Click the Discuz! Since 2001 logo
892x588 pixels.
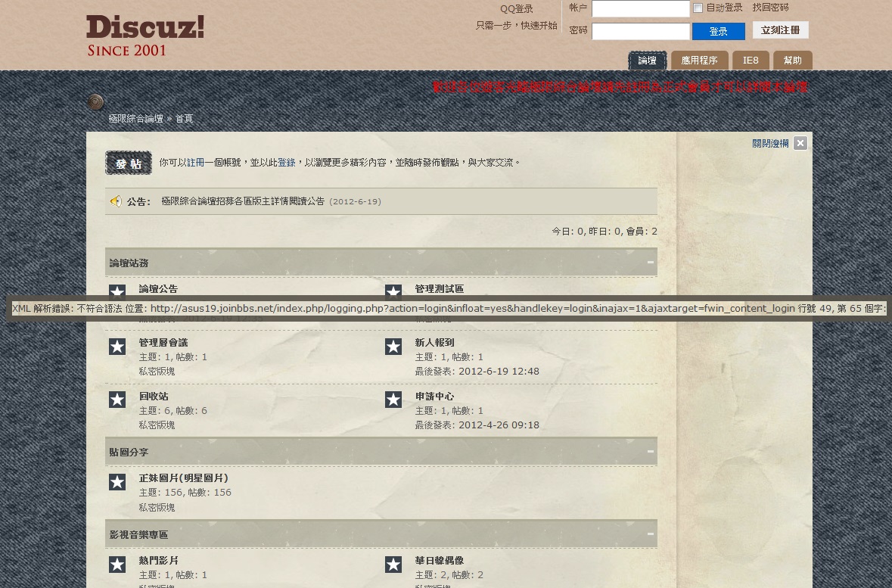[145, 36]
